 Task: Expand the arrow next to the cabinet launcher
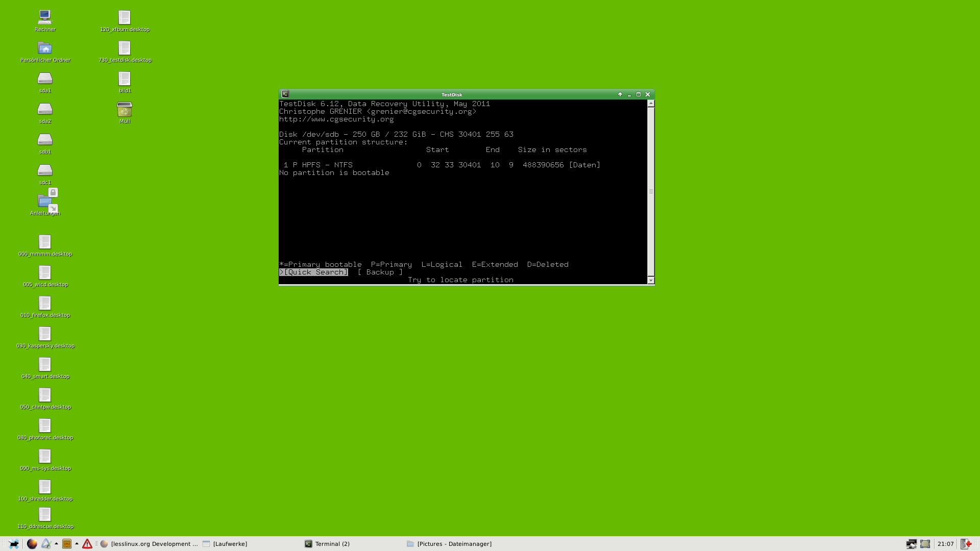77,543
